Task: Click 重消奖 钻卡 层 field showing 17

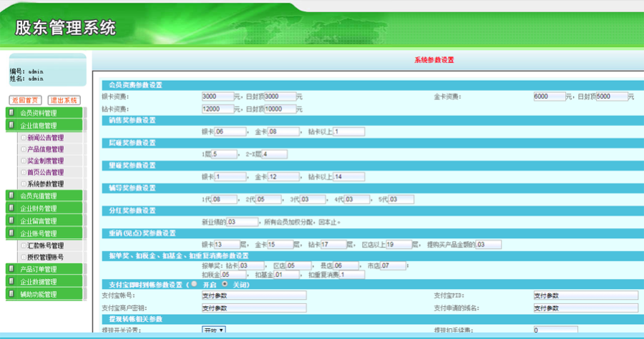Action: coord(333,245)
